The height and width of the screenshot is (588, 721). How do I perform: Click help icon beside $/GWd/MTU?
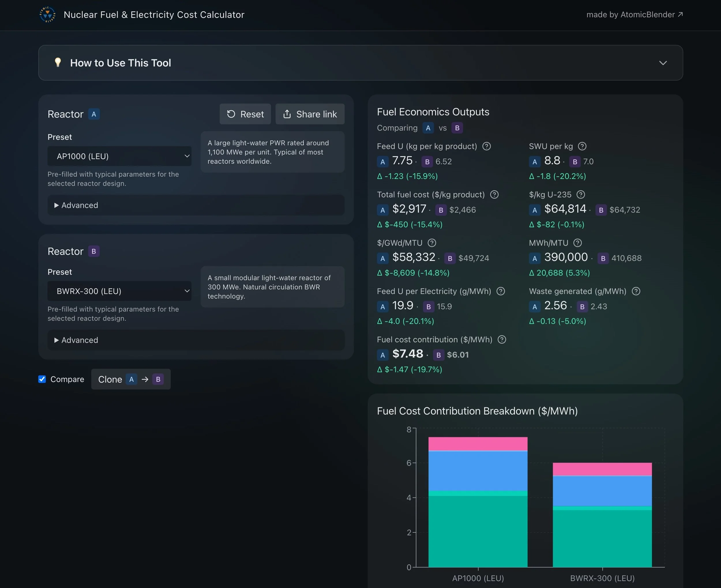432,243
